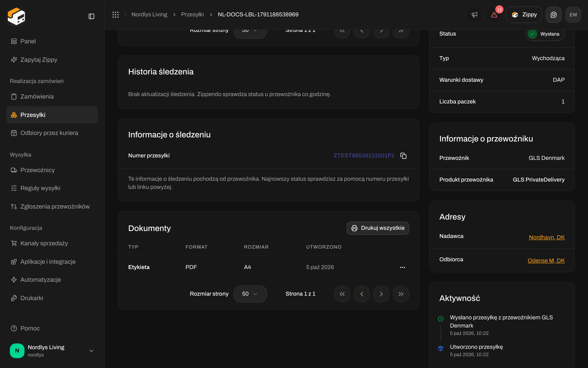Open the EM user avatar menu
Image resolution: width=588 pixels, height=368 pixels.
[573, 15]
